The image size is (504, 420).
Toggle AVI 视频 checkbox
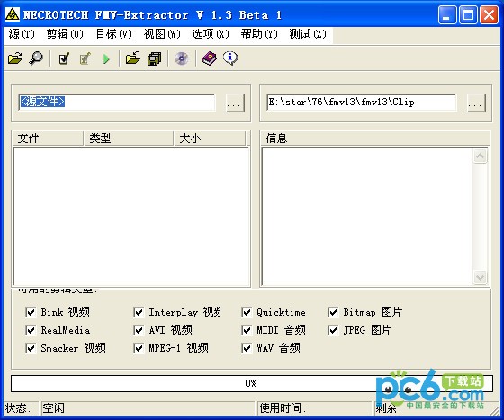(139, 330)
